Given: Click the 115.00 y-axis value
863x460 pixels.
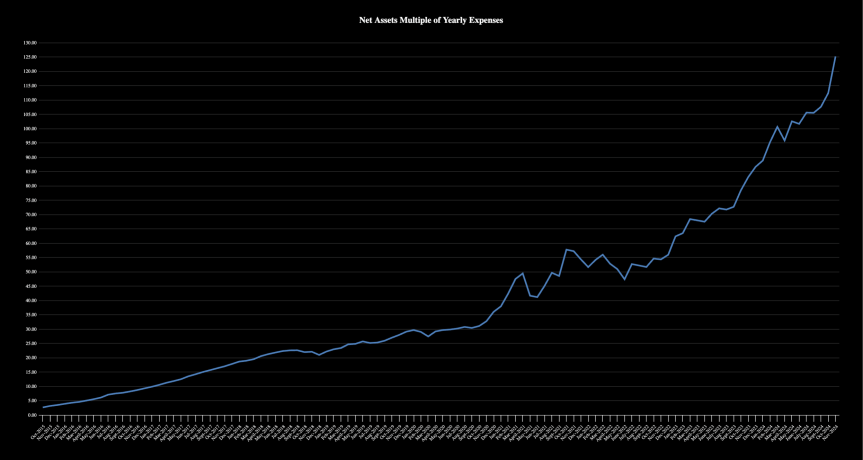Looking at the screenshot, I should click(30, 86).
